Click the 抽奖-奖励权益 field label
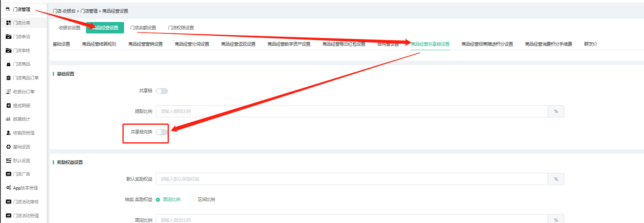644x223 pixels. [138, 200]
